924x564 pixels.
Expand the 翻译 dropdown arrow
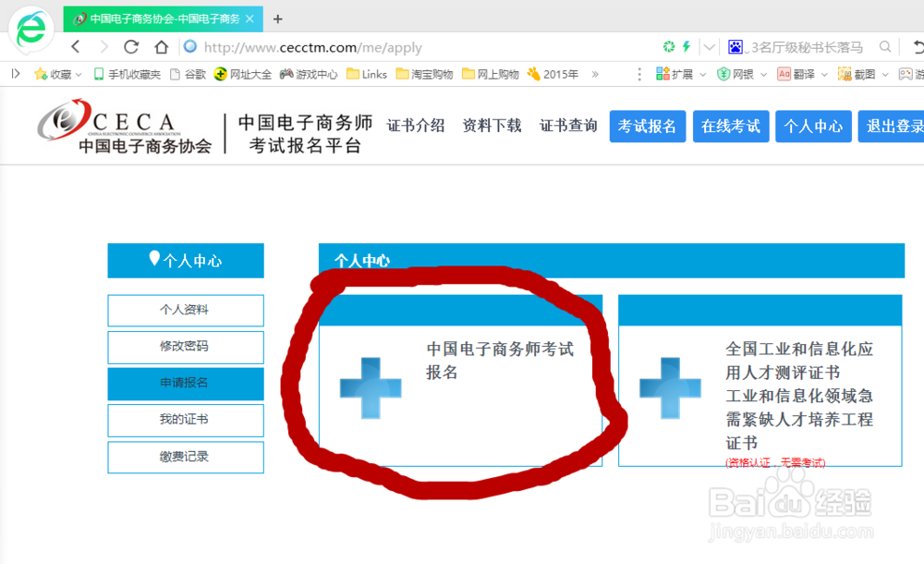pos(824,74)
